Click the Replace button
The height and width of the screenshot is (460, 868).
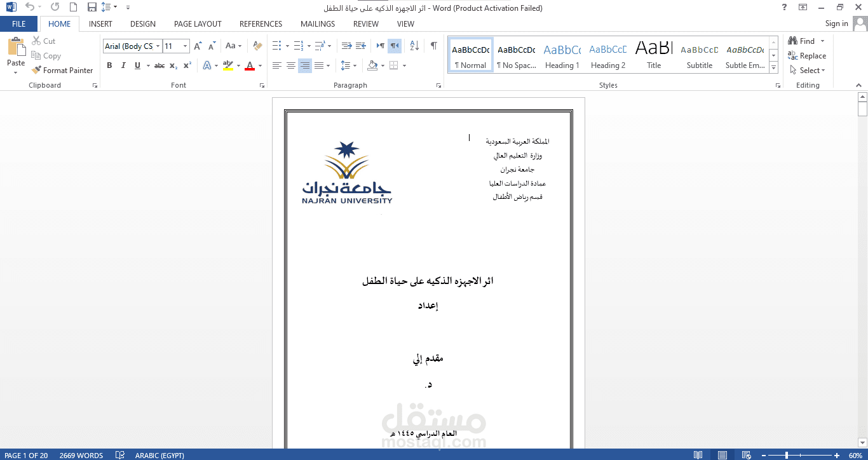tap(807, 56)
